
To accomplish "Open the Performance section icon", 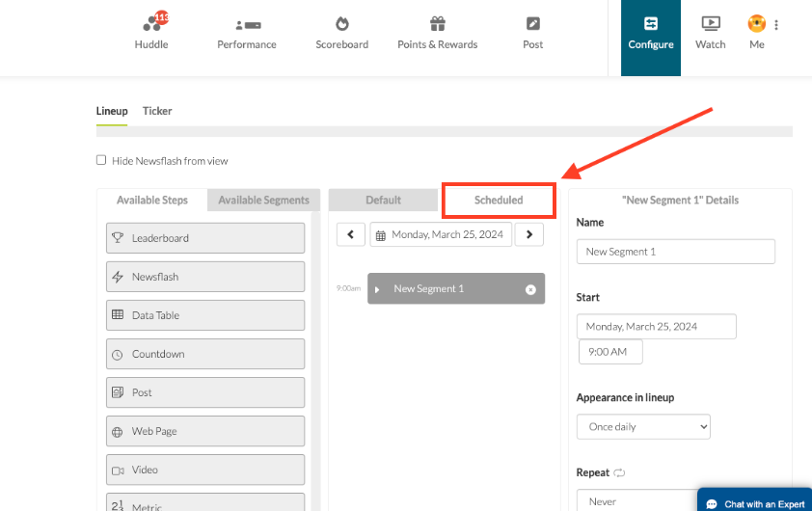I will tap(248, 24).
